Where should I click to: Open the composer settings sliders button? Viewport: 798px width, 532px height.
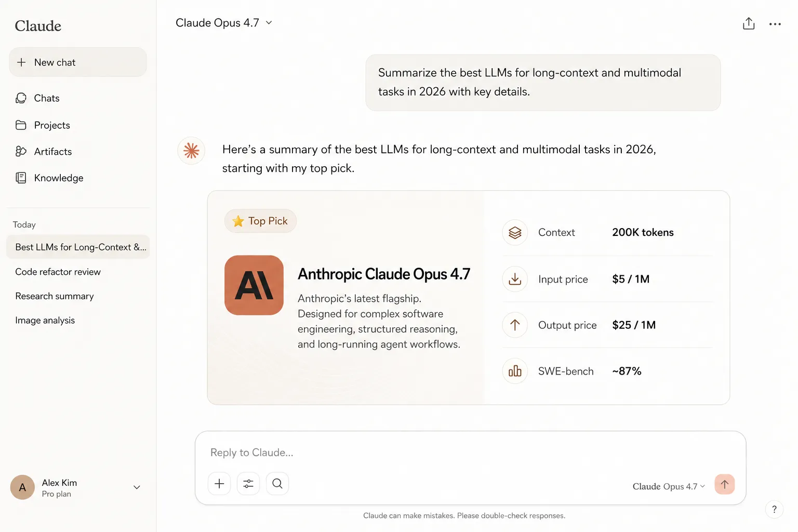point(248,484)
